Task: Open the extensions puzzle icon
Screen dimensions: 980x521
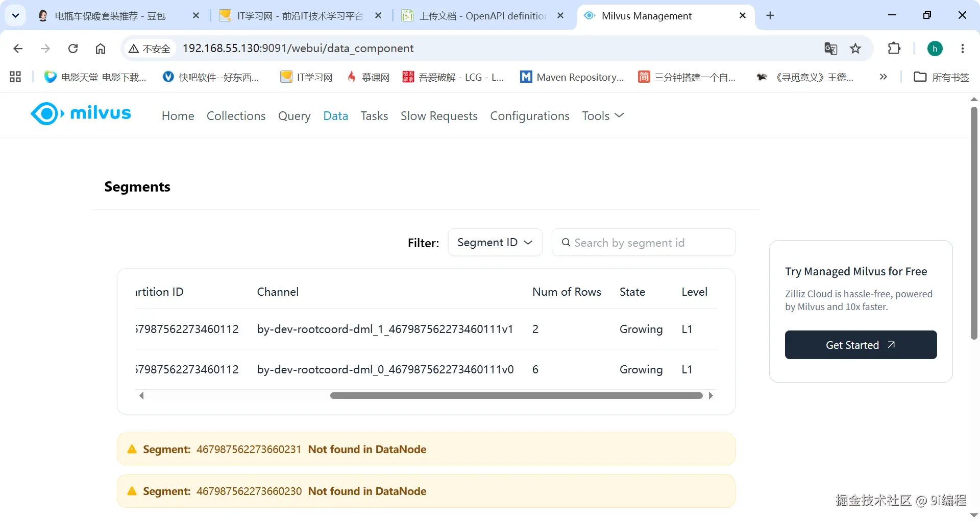Action: point(894,49)
